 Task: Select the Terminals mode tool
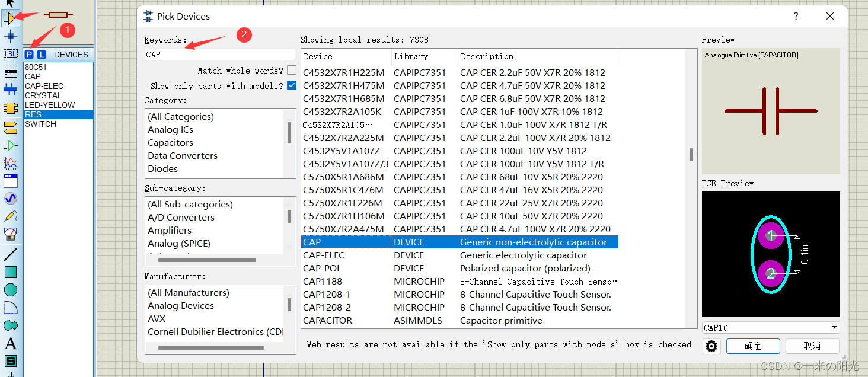click(x=11, y=127)
